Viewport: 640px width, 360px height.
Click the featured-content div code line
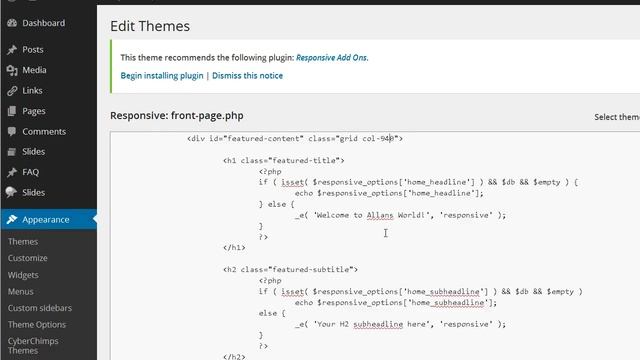295,138
